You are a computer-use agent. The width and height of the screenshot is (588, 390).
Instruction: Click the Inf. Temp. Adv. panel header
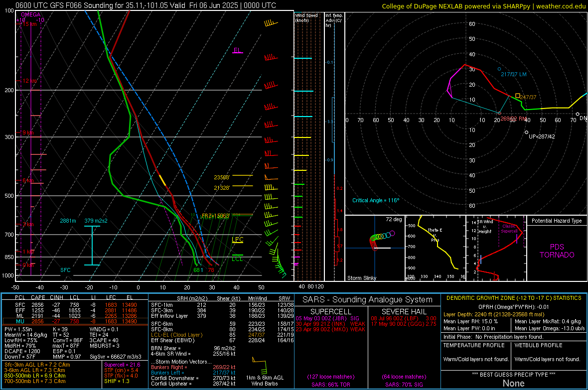tap(334, 20)
